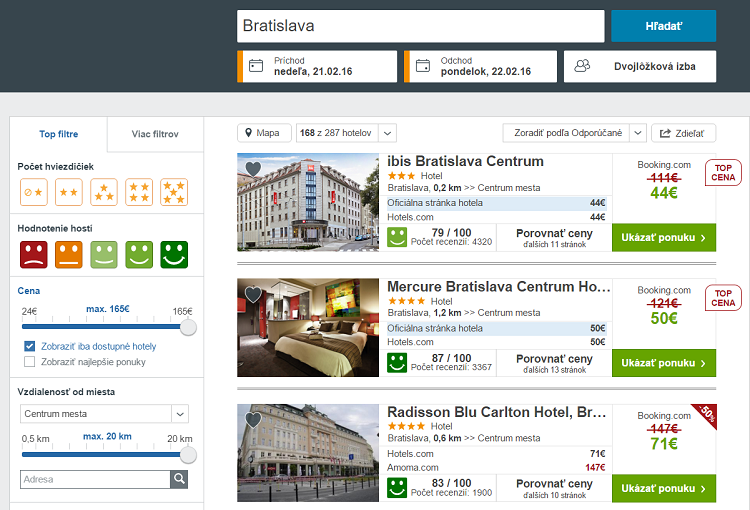Click TOP CENA badge on Mercure listing
This screenshot has height=510, width=750.
(723, 298)
